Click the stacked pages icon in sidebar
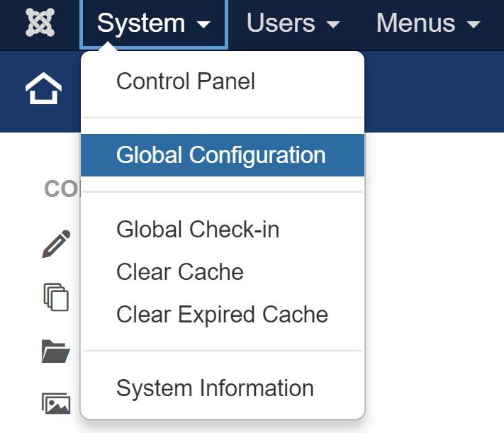 click(x=56, y=296)
